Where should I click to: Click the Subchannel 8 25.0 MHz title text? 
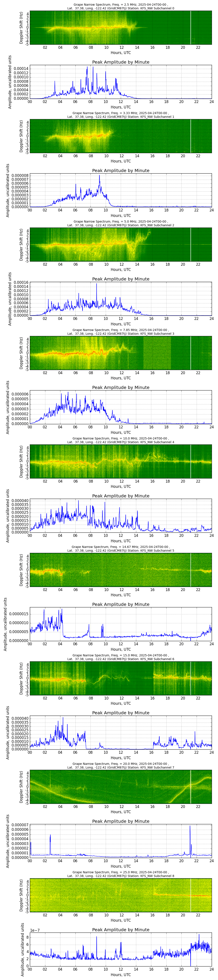[121, 874]
